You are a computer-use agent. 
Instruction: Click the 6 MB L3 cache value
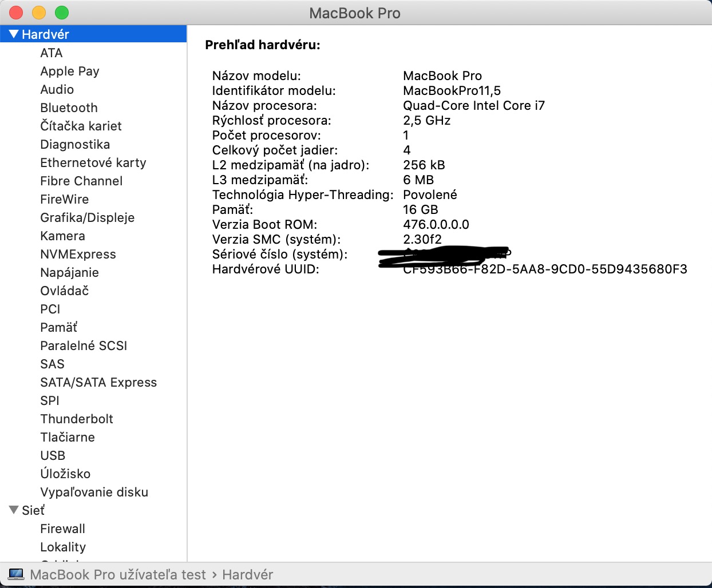tap(418, 180)
